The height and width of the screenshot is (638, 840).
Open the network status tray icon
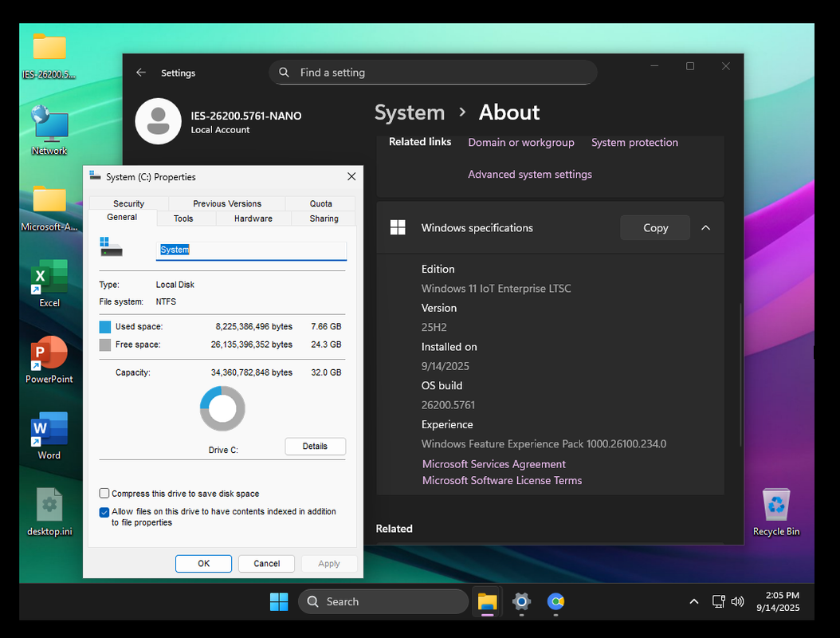718,601
